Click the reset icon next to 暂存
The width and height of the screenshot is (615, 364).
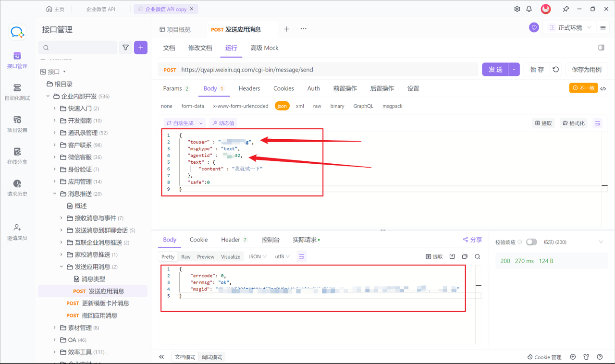pyautogui.click(x=556, y=70)
